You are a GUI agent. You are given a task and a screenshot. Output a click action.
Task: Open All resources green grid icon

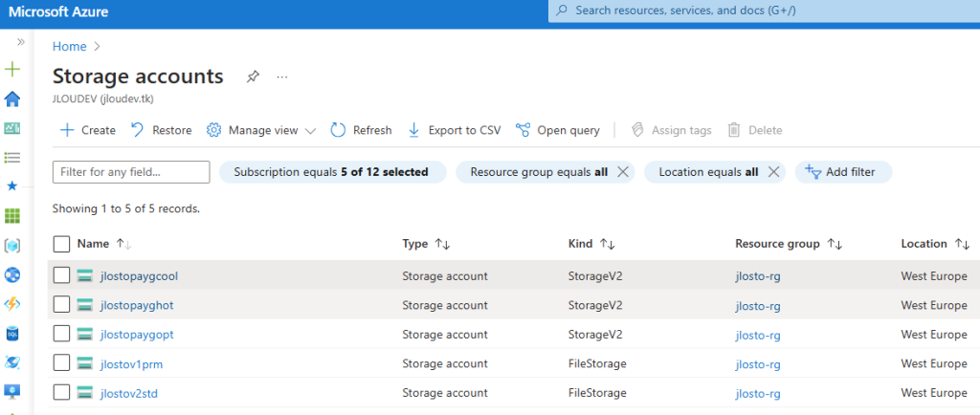coord(12,216)
